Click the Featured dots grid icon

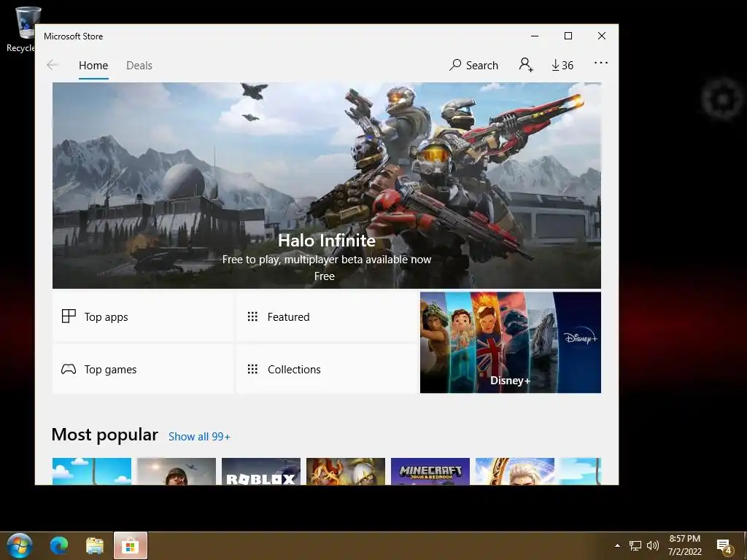click(252, 316)
